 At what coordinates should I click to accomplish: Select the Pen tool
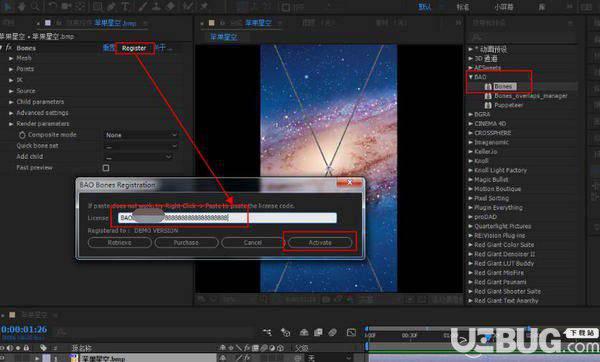click(111, 6)
